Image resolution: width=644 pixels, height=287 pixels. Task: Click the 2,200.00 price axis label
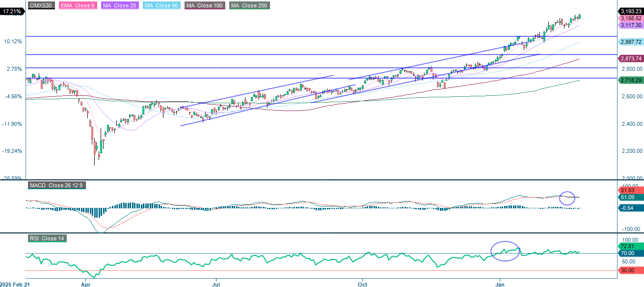click(x=631, y=151)
